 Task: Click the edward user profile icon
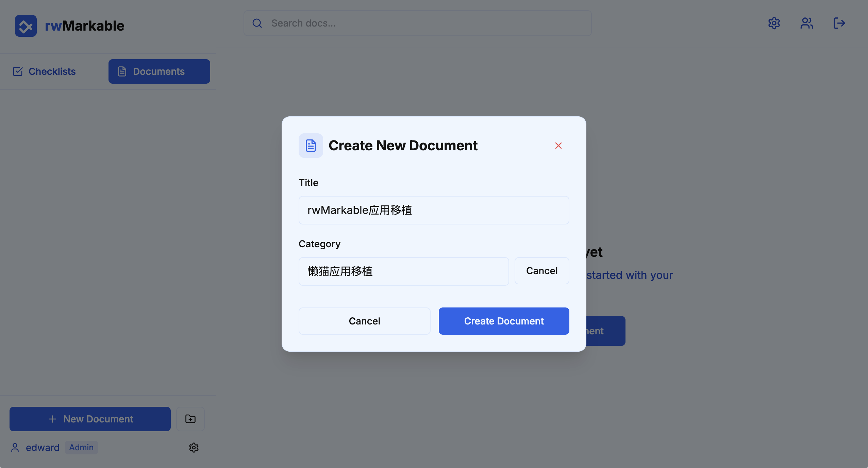pyautogui.click(x=15, y=447)
